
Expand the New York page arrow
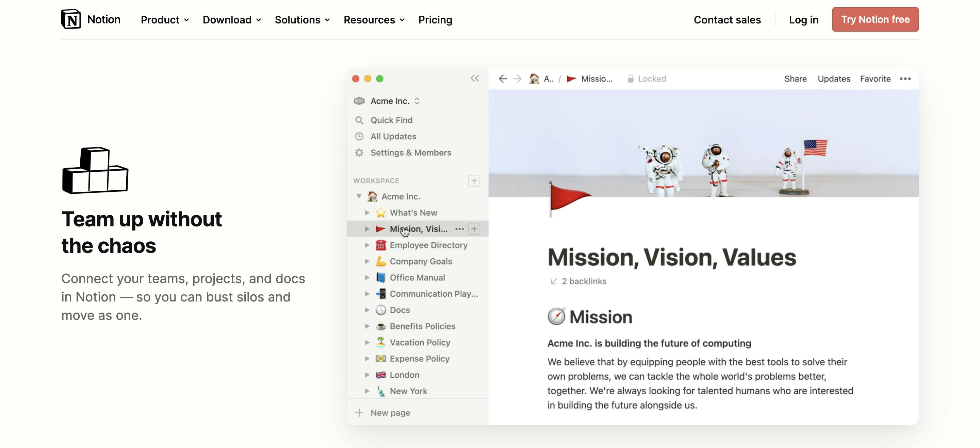pos(367,391)
